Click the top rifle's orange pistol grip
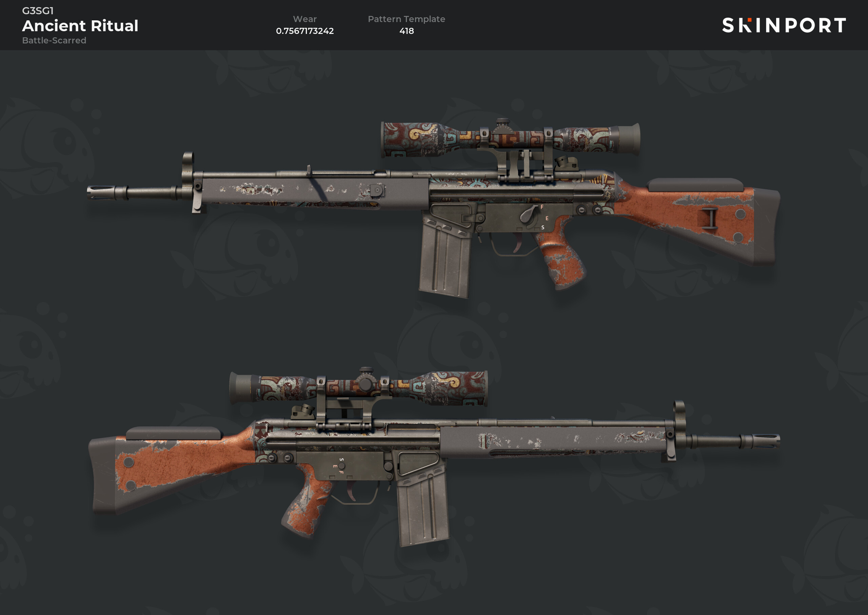The image size is (868, 615). coord(560,257)
